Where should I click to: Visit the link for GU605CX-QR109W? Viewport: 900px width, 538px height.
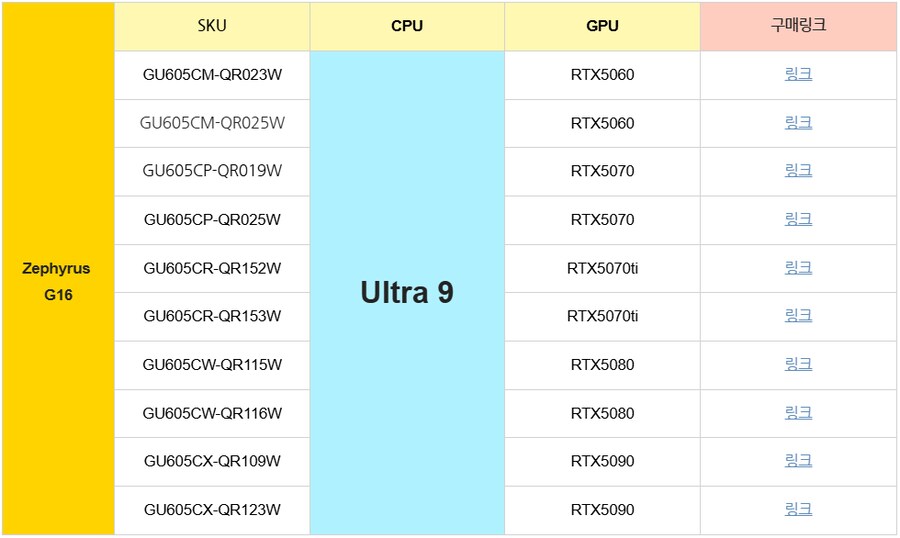tap(798, 460)
